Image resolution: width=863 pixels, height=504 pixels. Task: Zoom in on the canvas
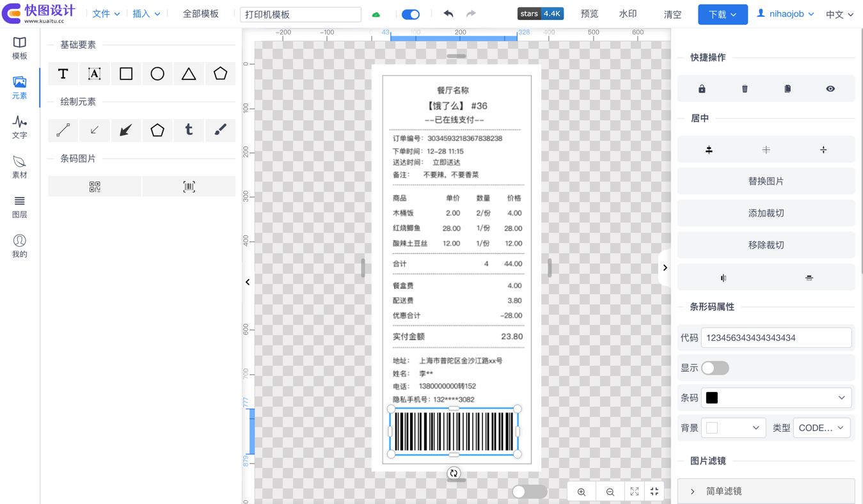pyautogui.click(x=582, y=491)
